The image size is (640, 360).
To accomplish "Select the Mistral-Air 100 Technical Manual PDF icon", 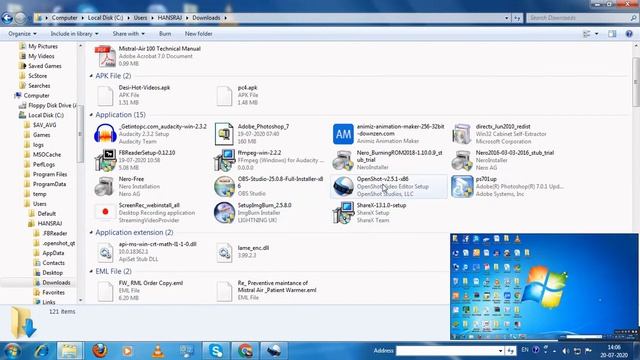I will click(x=105, y=56).
